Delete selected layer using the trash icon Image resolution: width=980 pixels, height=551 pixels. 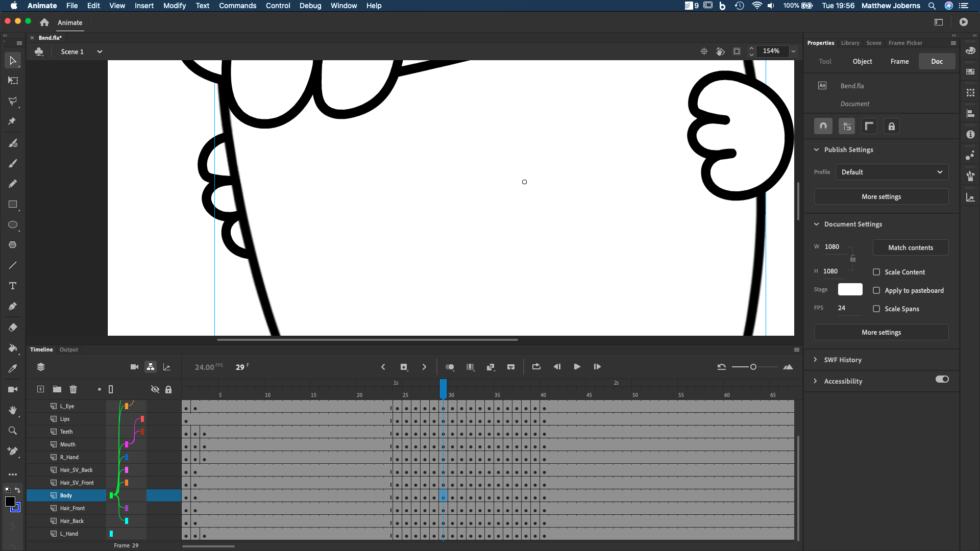pyautogui.click(x=73, y=389)
